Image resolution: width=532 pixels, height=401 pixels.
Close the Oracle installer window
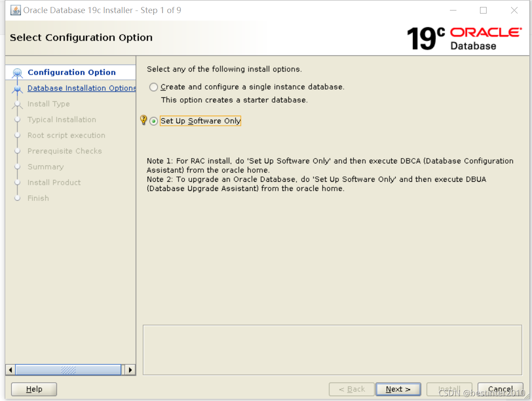point(514,10)
